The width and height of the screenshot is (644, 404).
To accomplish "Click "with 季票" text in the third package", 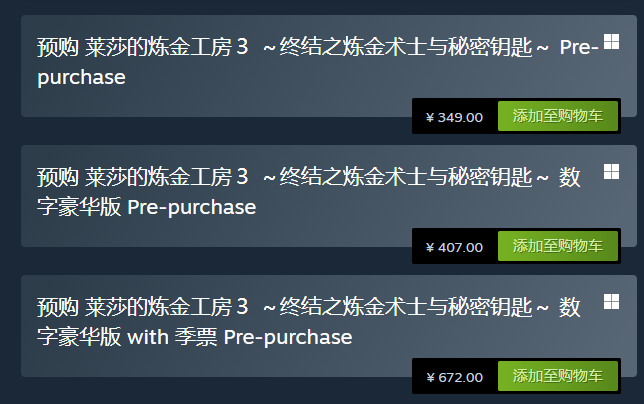I will (x=172, y=337).
